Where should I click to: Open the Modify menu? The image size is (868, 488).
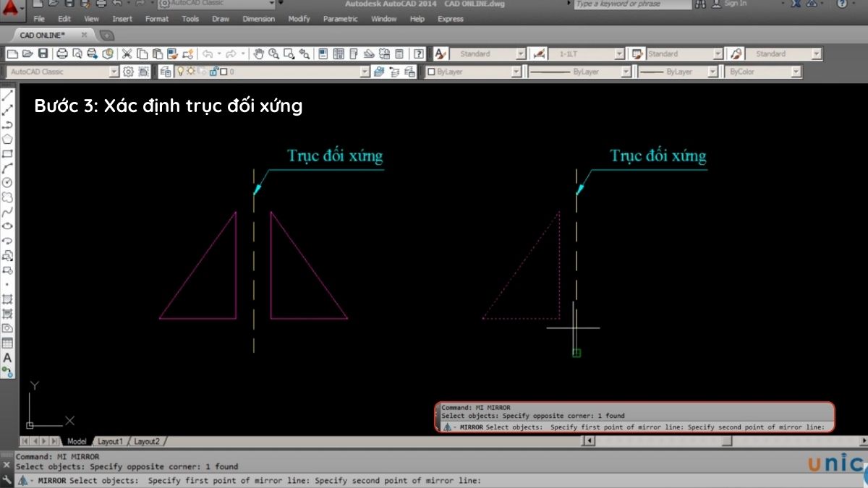[299, 19]
